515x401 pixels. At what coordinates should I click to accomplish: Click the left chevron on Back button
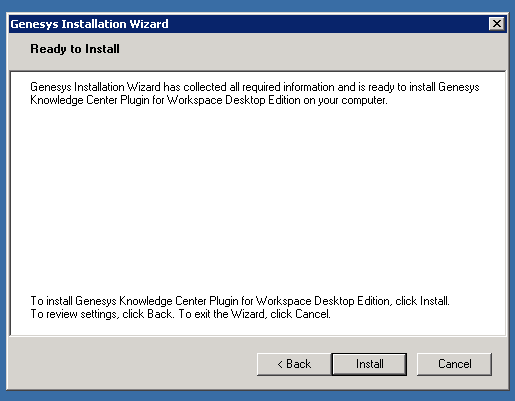[280, 364]
